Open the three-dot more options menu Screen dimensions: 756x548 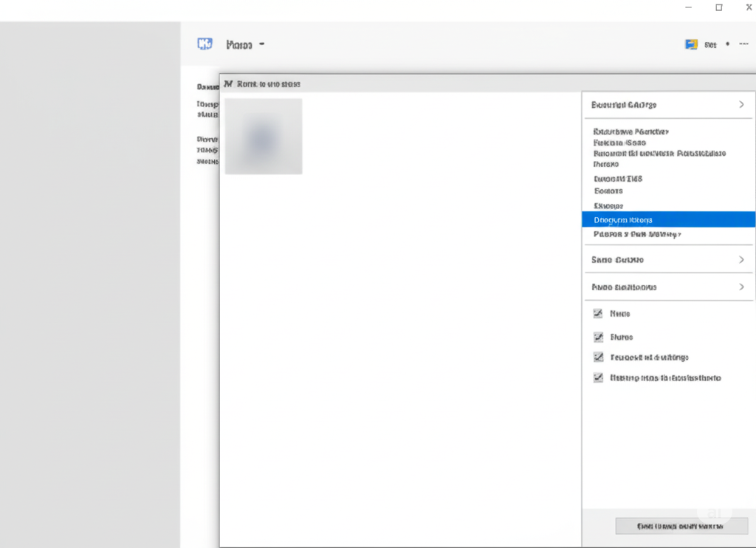(x=744, y=44)
